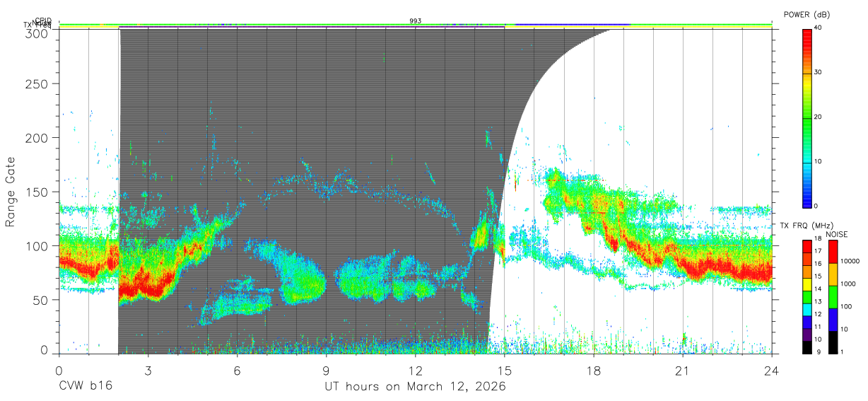Click 'UT hours on March 12, 2026' label
868x401 pixels.
(x=415, y=387)
